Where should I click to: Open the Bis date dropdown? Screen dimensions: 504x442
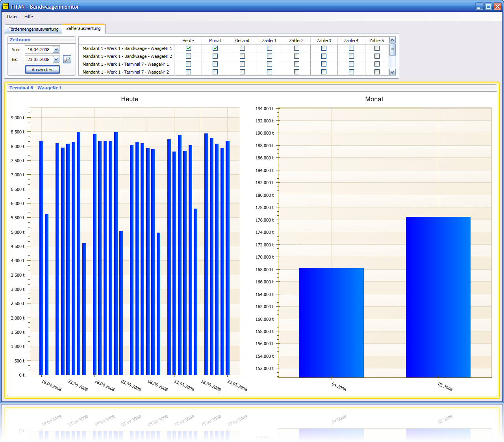pos(56,59)
